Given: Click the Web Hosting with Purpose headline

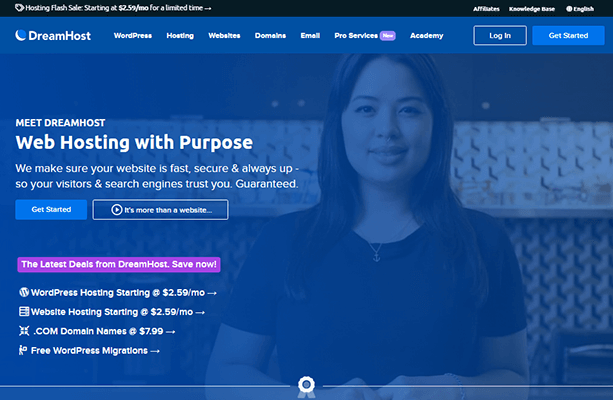Looking at the screenshot, I should point(134,142).
